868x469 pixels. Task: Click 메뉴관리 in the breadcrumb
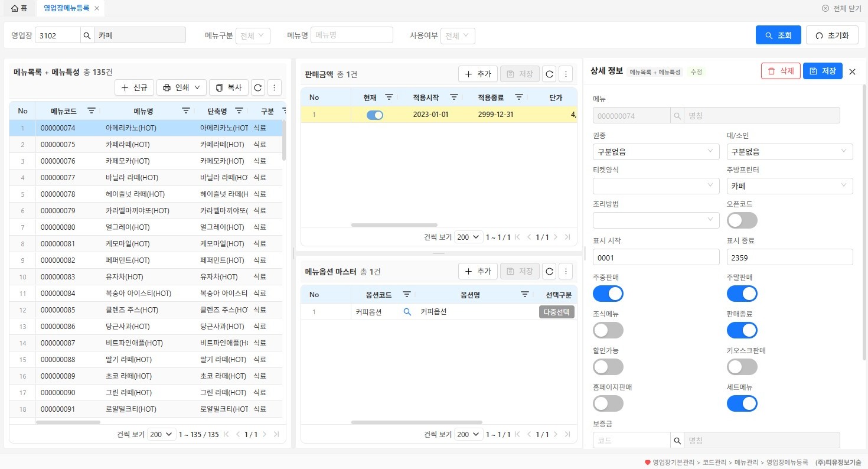(746, 463)
